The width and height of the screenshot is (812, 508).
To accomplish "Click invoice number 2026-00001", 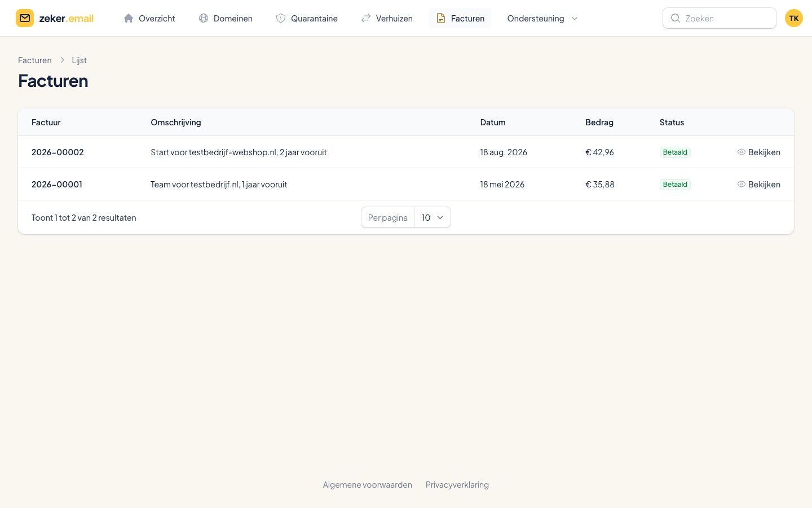I will click(57, 184).
